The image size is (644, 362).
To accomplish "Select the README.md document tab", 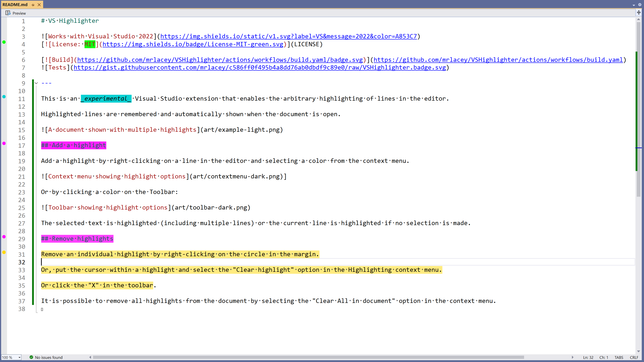I will (15, 5).
